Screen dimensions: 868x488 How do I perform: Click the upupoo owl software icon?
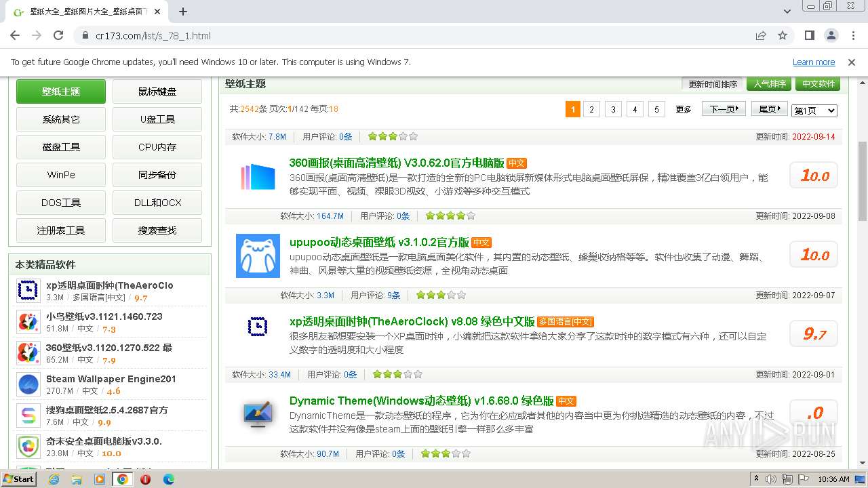[258, 256]
